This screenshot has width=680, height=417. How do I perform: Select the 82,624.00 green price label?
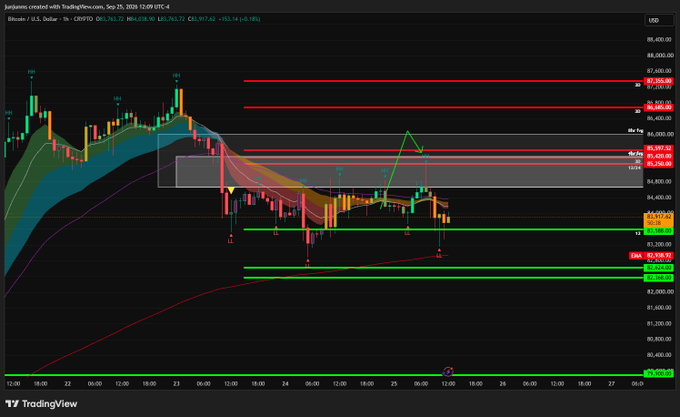[659, 268]
